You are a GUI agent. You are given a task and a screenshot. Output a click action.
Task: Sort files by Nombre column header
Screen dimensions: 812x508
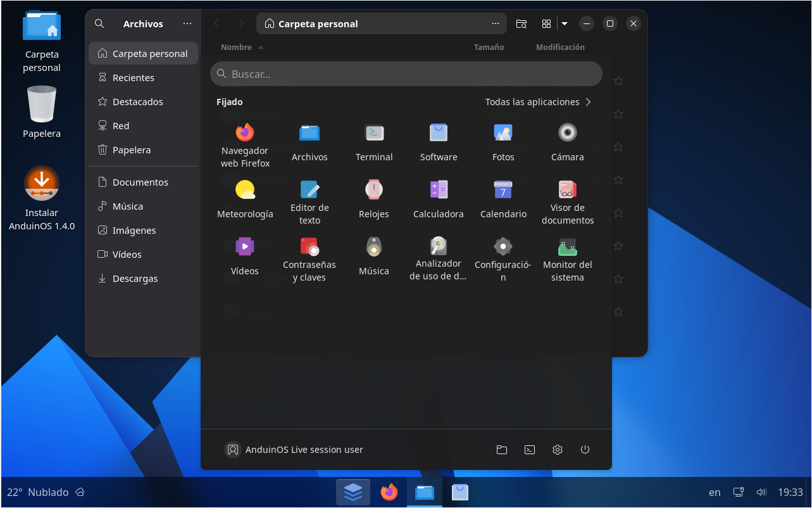tap(237, 48)
